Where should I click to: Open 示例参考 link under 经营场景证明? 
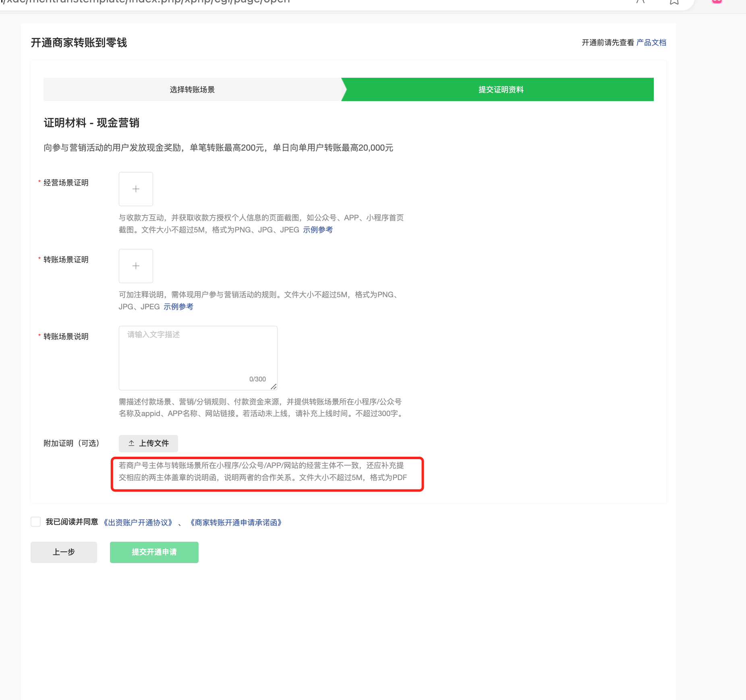coord(318,230)
